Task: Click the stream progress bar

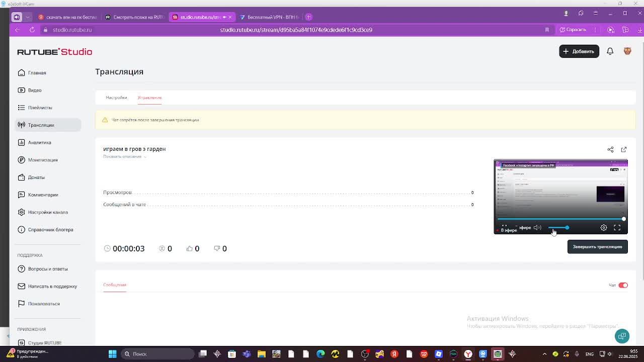Action: (560, 219)
